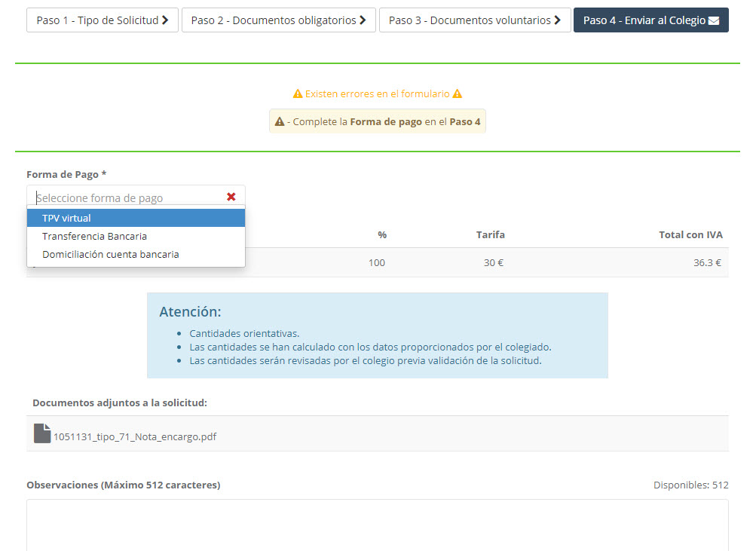Click warning triangle right of 'Existen errores'
This screenshot has height=551, width=756.
[457, 94]
